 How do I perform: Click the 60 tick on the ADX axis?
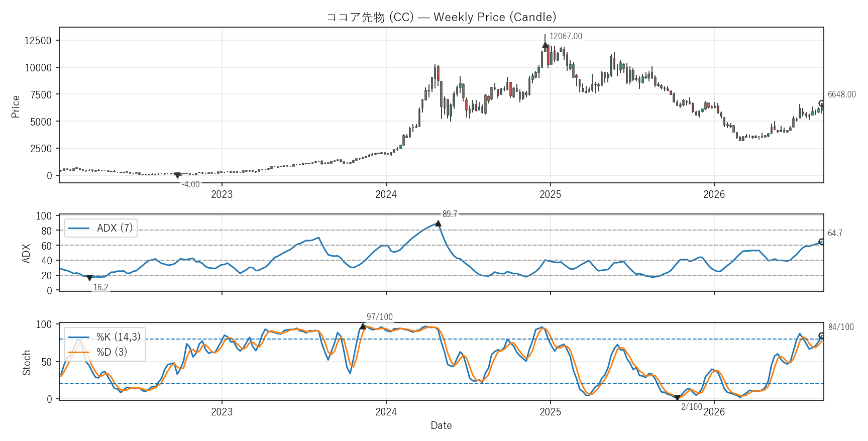tap(47, 246)
